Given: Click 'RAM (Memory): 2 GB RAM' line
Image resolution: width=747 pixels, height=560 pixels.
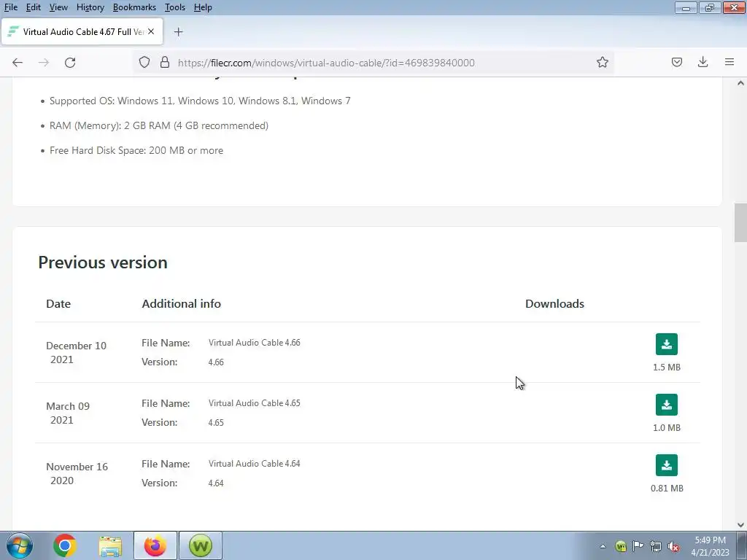Looking at the screenshot, I should [x=158, y=125].
